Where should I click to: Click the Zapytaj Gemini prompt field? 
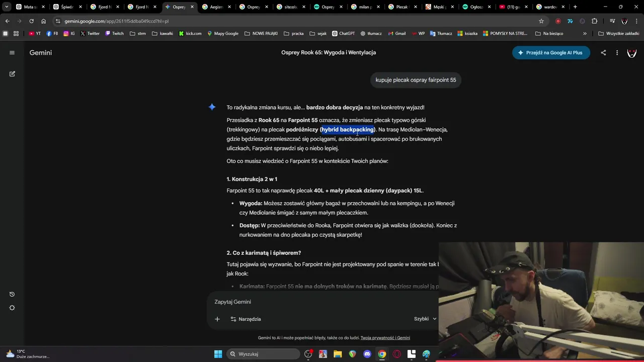click(x=322, y=302)
